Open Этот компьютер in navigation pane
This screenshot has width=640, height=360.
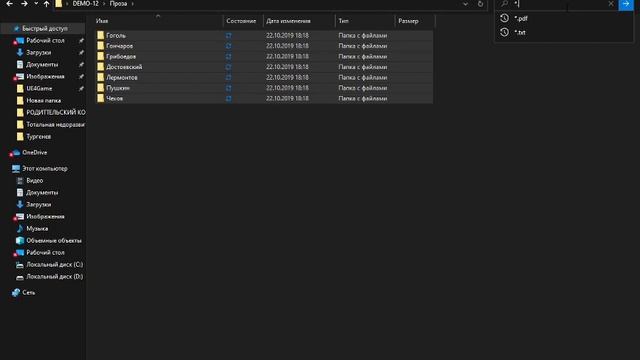pyautogui.click(x=45, y=168)
